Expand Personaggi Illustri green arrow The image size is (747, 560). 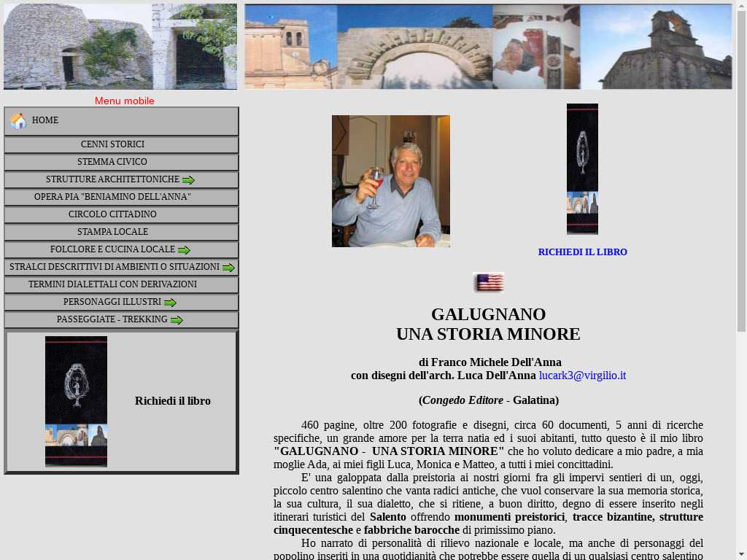coord(170,303)
